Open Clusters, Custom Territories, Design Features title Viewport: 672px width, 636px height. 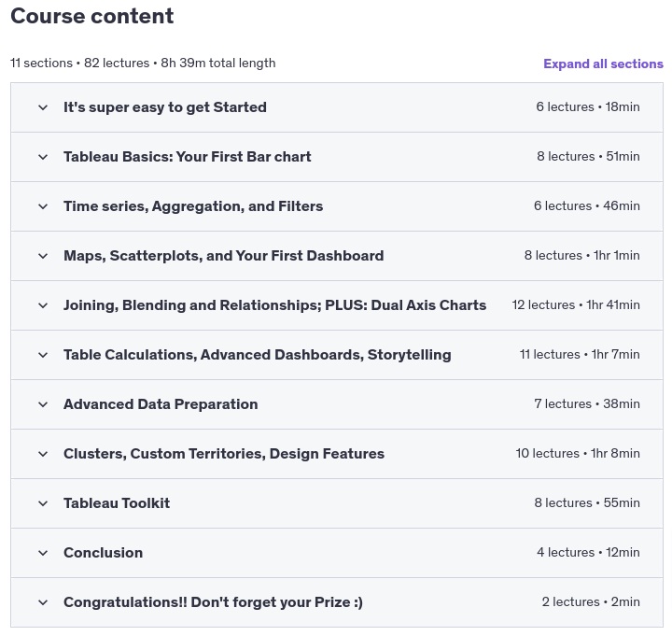pos(224,454)
